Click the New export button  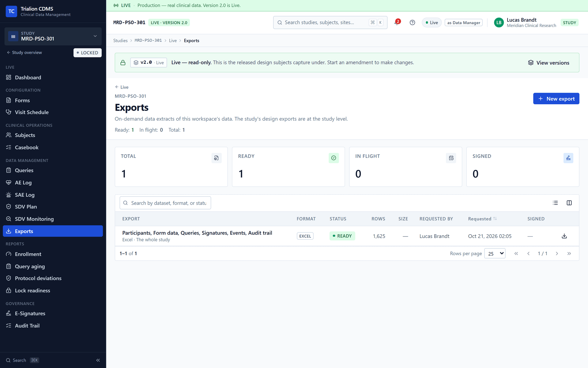[x=556, y=98]
